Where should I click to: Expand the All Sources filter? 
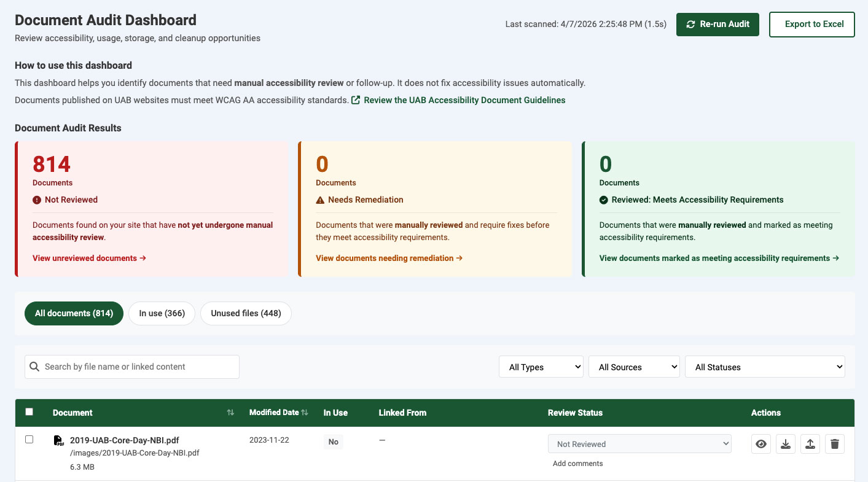point(634,367)
